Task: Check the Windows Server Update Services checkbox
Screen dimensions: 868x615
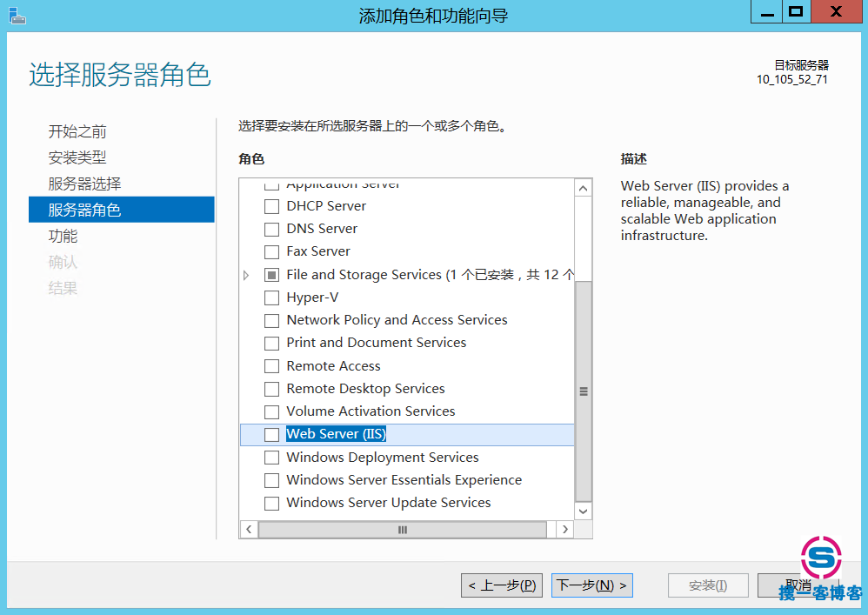Action: (x=272, y=503)
